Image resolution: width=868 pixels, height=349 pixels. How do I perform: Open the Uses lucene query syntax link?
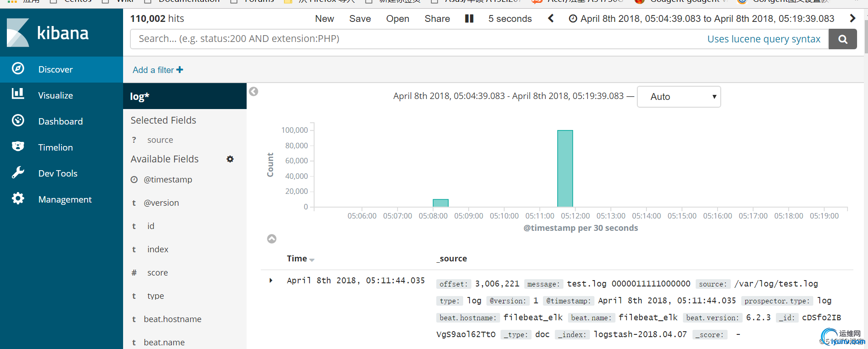pos(764,39)
